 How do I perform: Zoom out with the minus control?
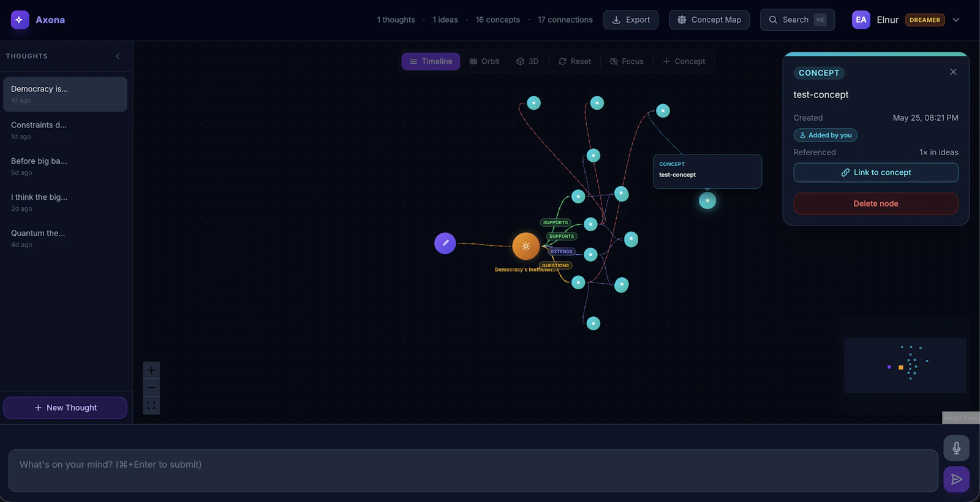click(x=151, y=388)
